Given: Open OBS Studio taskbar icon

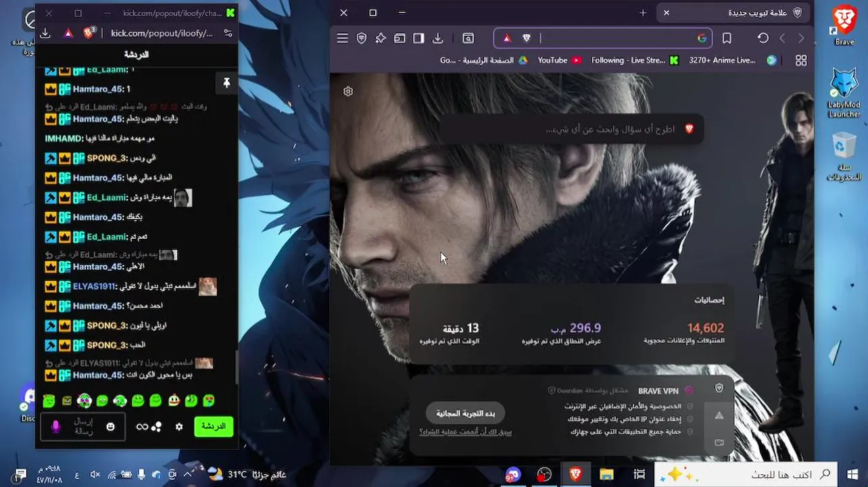Looking at the screenshot, I should pos(544,475).
